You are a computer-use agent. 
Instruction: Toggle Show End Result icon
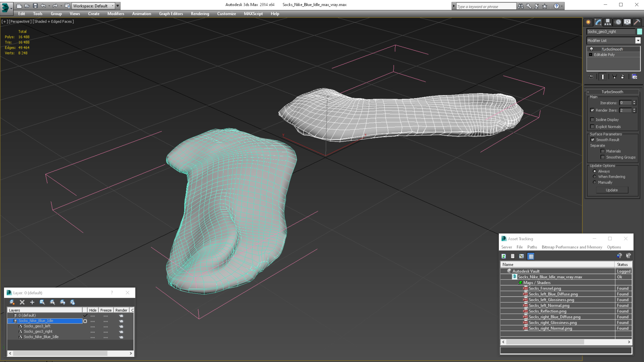[603, 77]
